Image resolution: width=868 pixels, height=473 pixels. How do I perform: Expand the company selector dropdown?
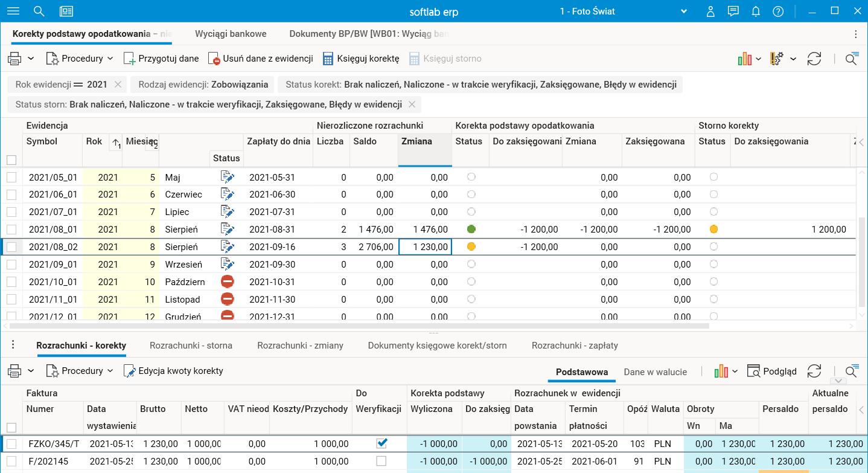tap(684, 11)
